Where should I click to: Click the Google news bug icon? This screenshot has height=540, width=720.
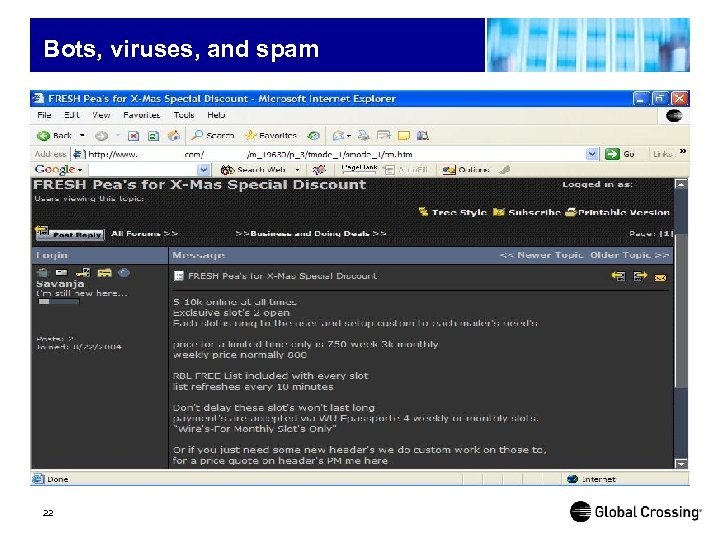(x=319, y=170)
